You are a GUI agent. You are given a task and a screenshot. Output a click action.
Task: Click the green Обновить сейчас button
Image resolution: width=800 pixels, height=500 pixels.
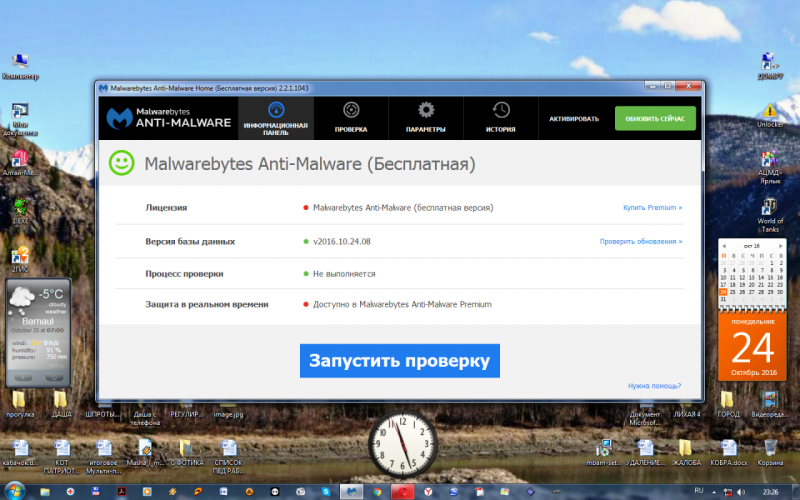655,118
